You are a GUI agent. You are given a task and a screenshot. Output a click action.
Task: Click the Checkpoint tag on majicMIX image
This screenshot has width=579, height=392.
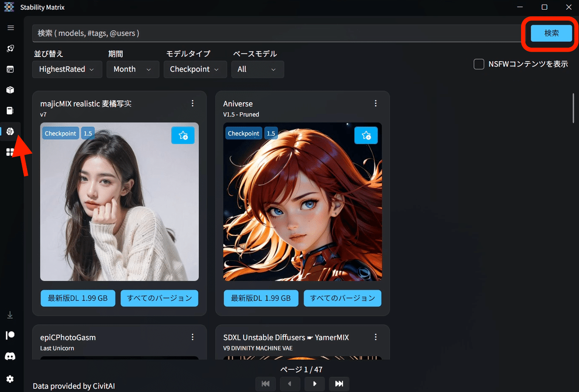click(x=61, y=134)
